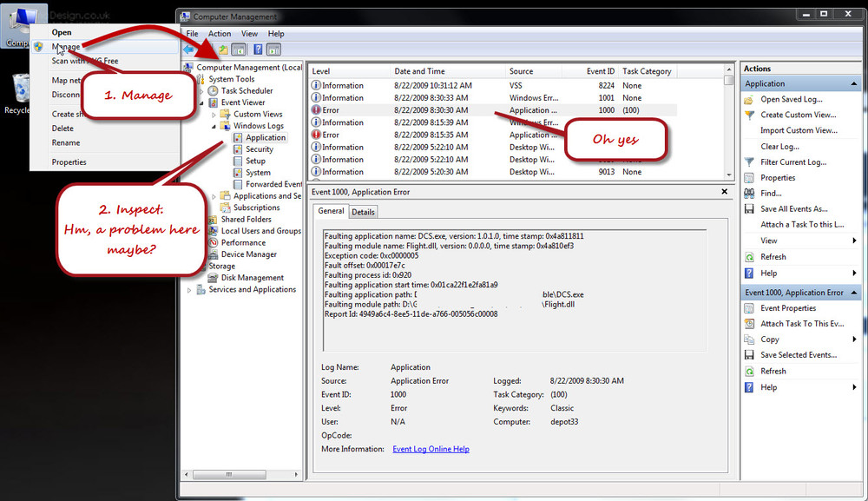
Task: Open the View menu in menu bar
Action: (x=249, y=33)
